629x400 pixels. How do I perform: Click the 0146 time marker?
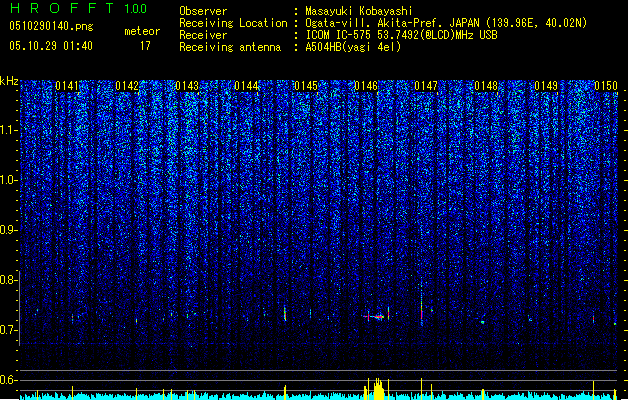point(366,86)
